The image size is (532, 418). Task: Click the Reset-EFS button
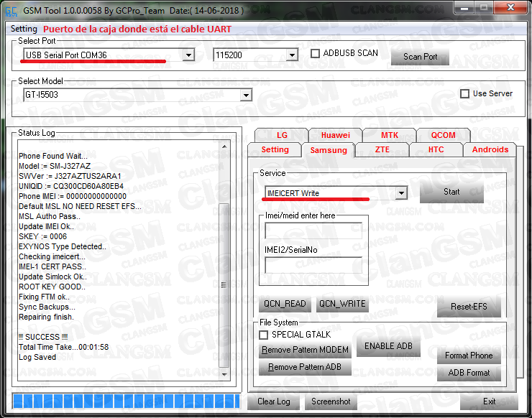pos(469,307)
